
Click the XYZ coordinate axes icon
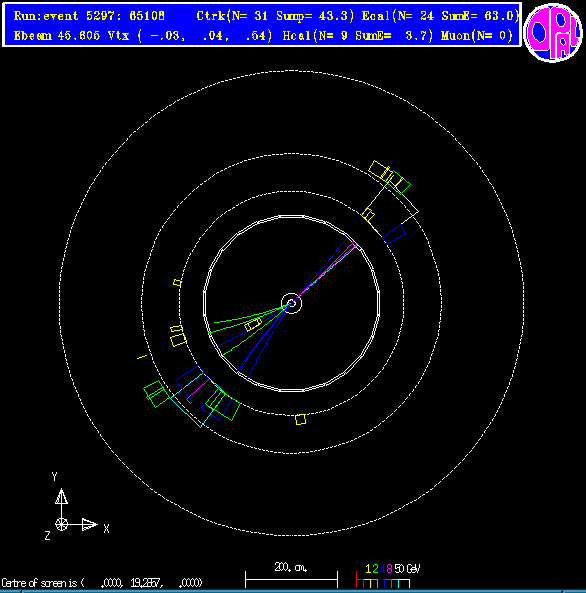click(x=76, y=507)
